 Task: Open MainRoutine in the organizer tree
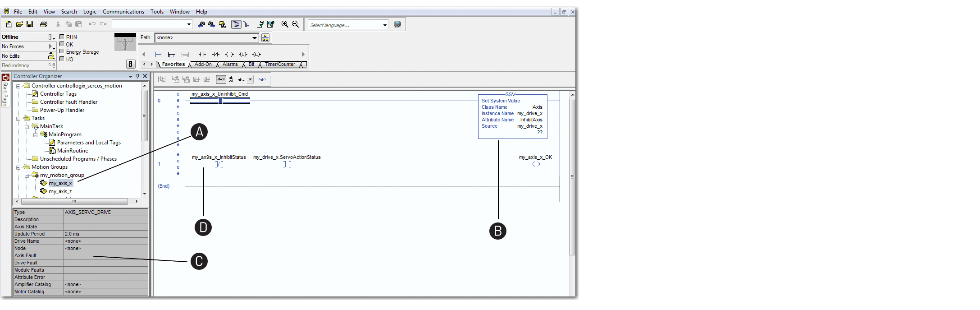pyautogui.click(x=72, y=151)
